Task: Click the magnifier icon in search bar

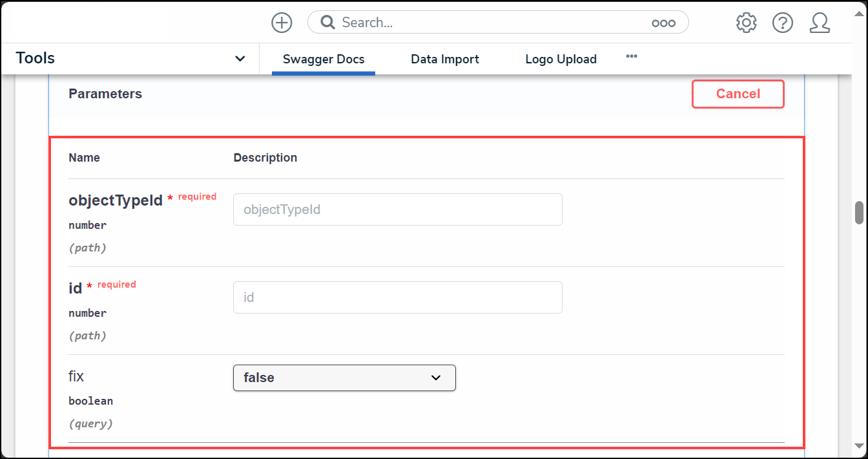Action: pos(328,23)
